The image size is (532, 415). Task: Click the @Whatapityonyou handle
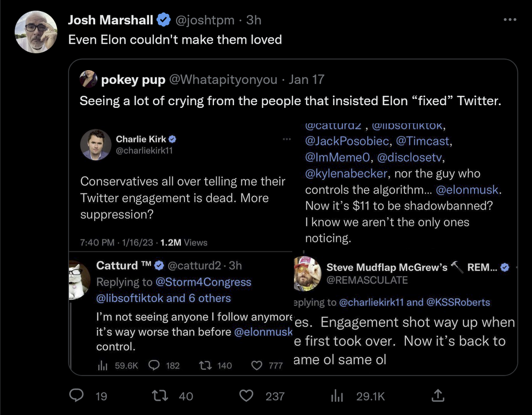point(223,80)
